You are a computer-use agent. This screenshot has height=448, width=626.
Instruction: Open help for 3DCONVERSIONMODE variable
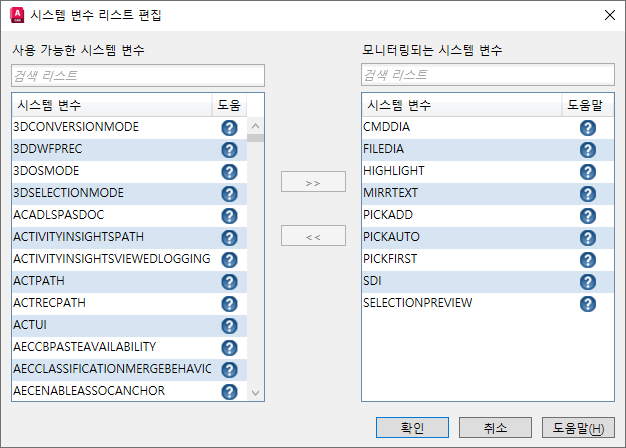coord(230,128)
